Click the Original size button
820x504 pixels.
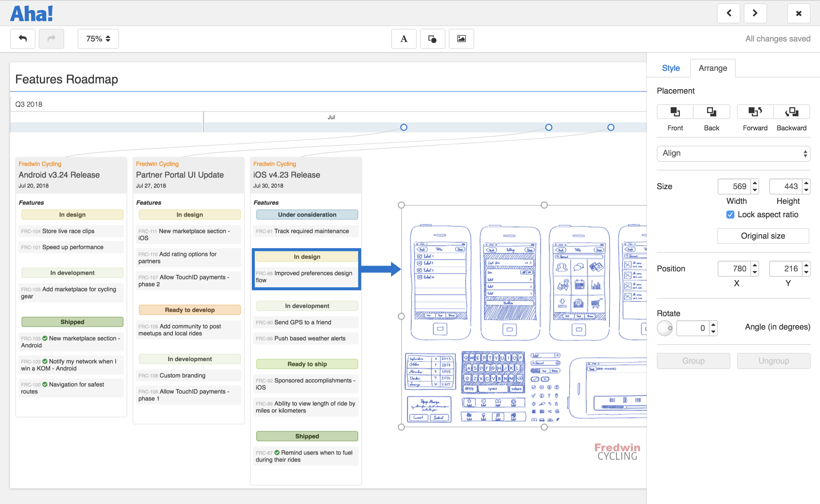click(763, 236)
